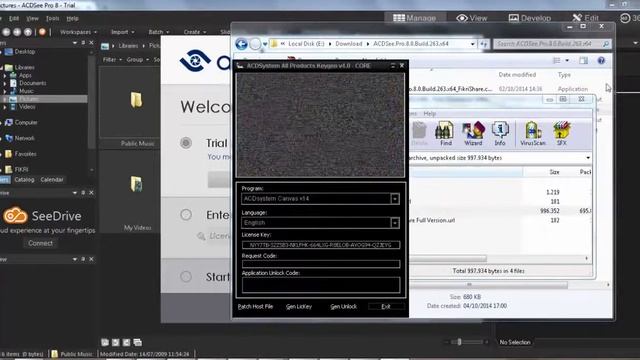The width and height of the screenshot is (640, 360).
Task: Open the Filter dropdown
Action: tap(112, 60)
